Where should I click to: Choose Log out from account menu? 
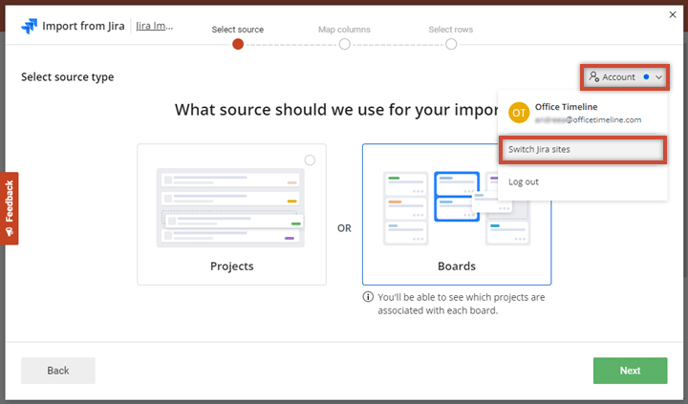click(x=523, y=182)
